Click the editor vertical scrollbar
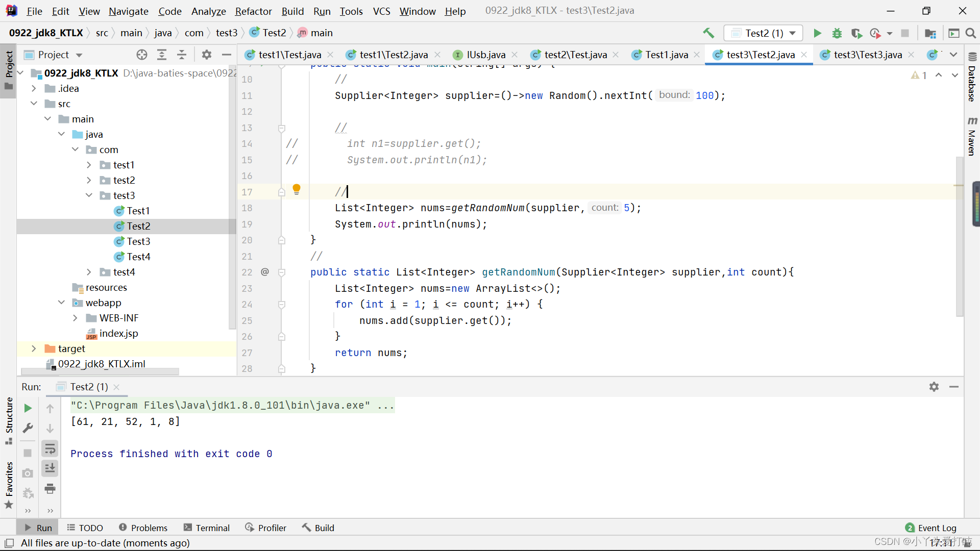980x551 pixels. [x=959, y=237]
